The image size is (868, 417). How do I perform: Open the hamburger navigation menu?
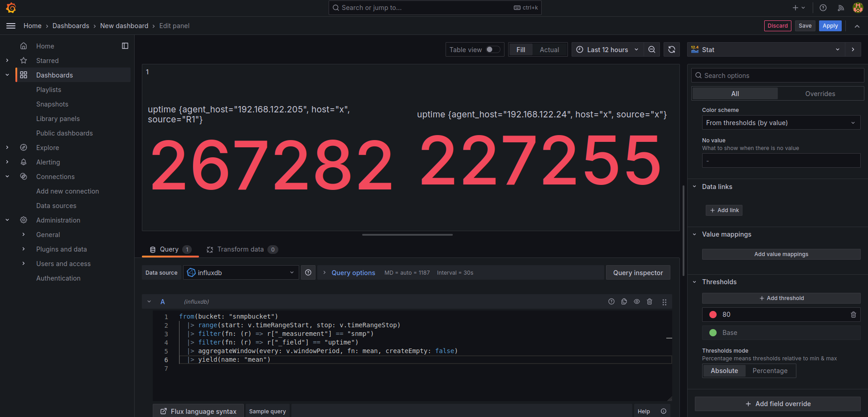(11, 26)
